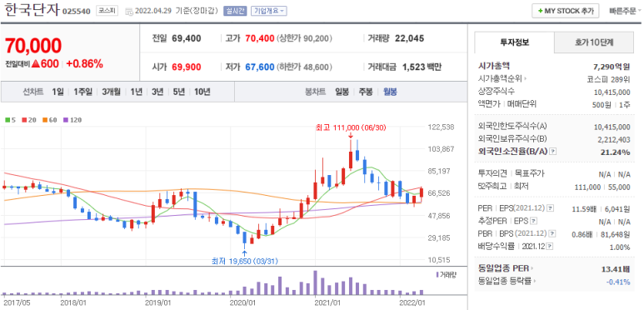Click the current price 70,000
Screen dimensions: 644x310
coord(33,46)
